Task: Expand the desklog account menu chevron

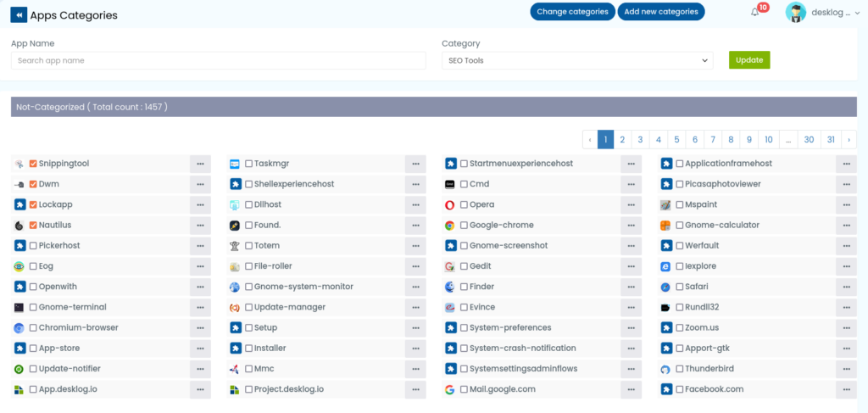Action: (858, 13)
